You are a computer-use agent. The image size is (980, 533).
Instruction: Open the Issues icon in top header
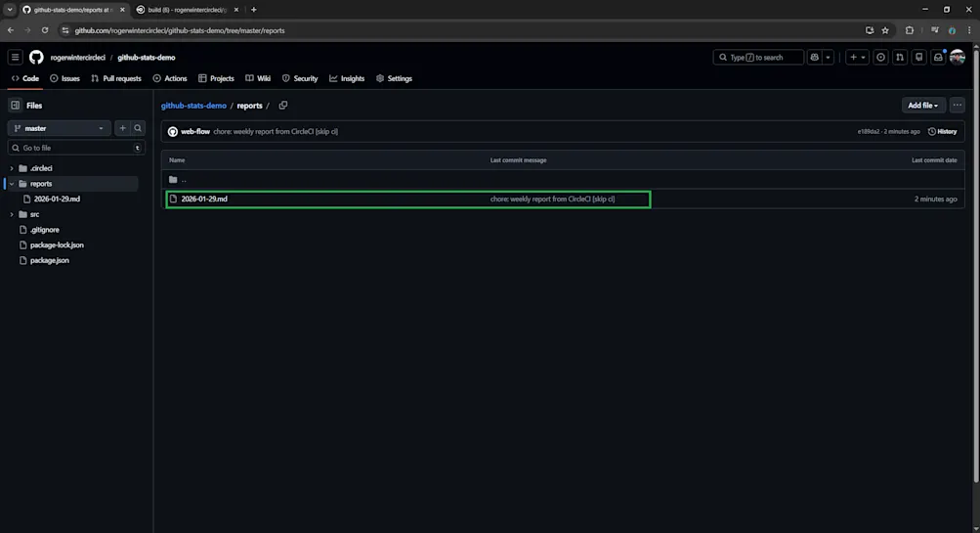pyautogui.click(x=880, y=57)
